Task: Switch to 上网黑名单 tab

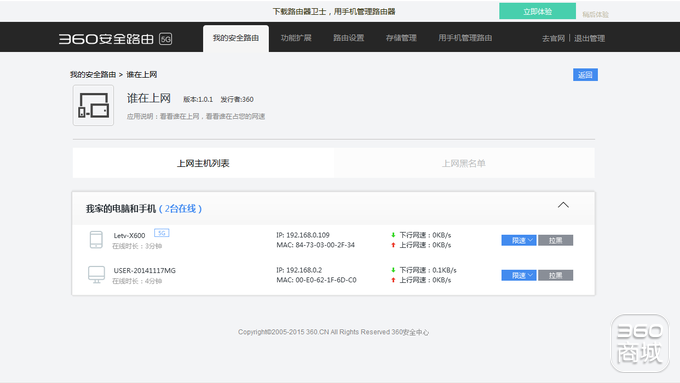Action: tap(464, 163)
